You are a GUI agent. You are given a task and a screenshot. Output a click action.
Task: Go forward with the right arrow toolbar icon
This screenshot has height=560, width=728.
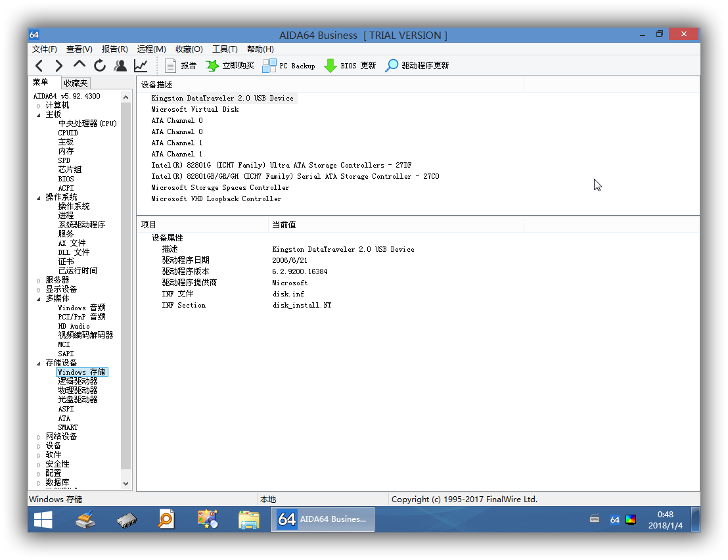59,66
